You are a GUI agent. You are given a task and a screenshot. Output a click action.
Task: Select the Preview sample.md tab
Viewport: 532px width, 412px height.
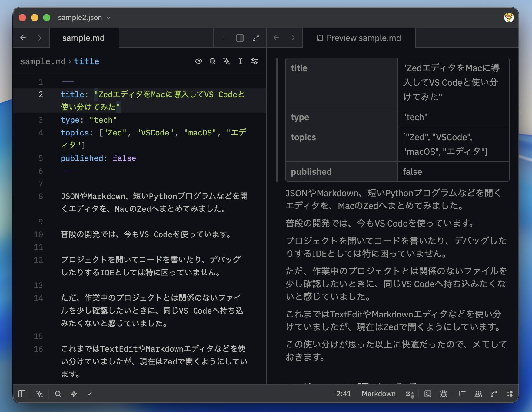pyautogui.click(x=359, y=38)
